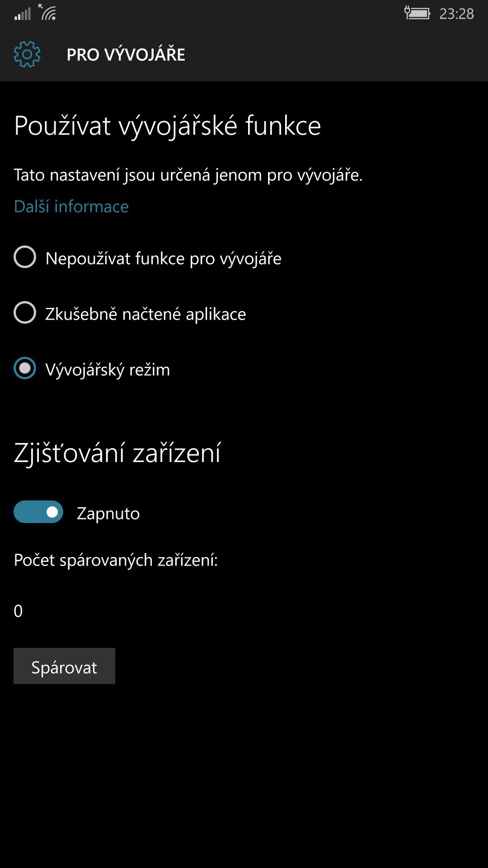Image resolution: width=488 pixels, height=868 pixels.
Task: Toggle the Zjišťování zařízení switch off
Action: point(38,512)
